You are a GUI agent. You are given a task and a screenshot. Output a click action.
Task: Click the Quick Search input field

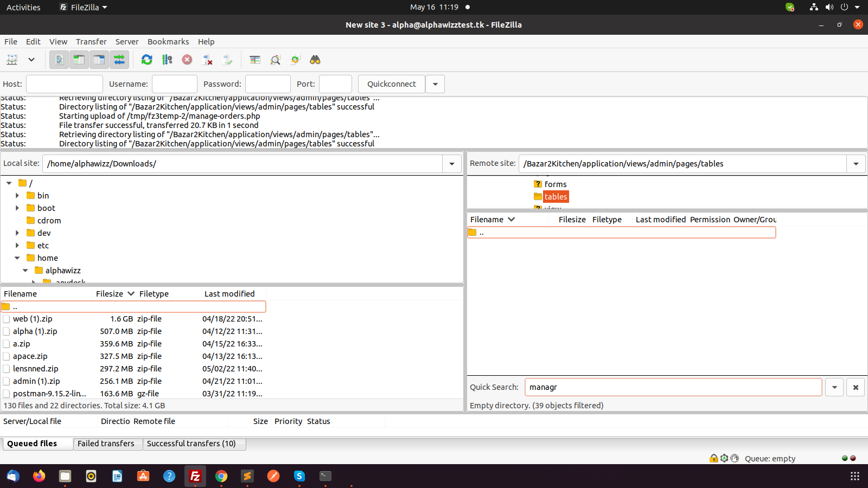coord(673,387)
